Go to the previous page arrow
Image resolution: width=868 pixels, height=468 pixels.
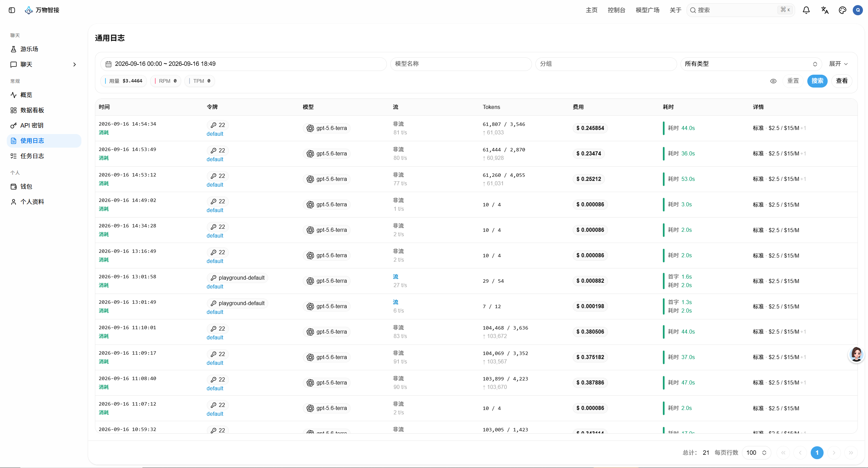800,453
